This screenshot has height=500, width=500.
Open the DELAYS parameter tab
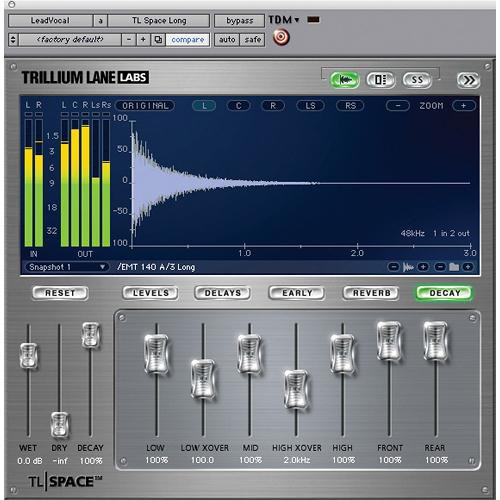[223, 293]
